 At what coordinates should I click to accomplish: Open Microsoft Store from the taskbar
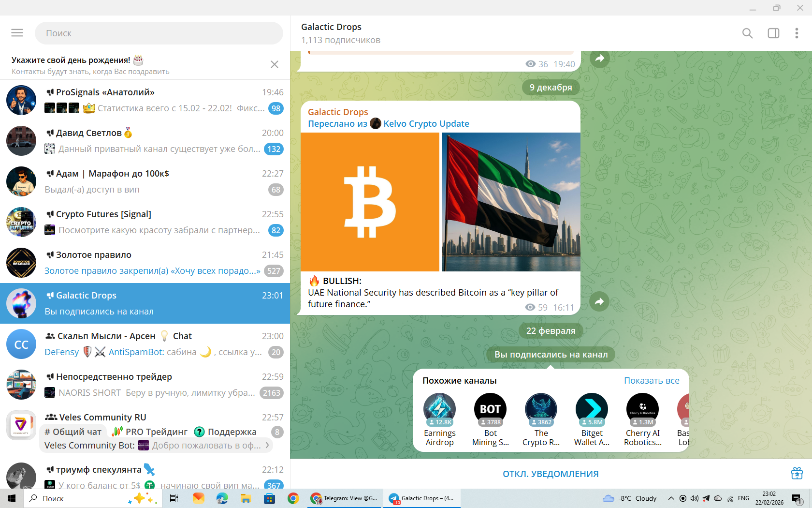pyautogui.click(x=269, y=498)
